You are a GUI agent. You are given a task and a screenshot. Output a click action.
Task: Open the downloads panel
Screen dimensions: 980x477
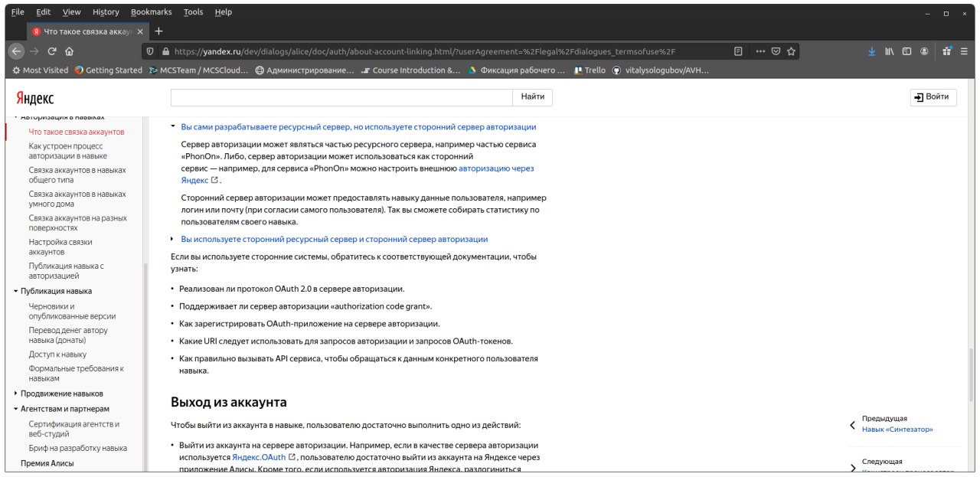(871, 51)
